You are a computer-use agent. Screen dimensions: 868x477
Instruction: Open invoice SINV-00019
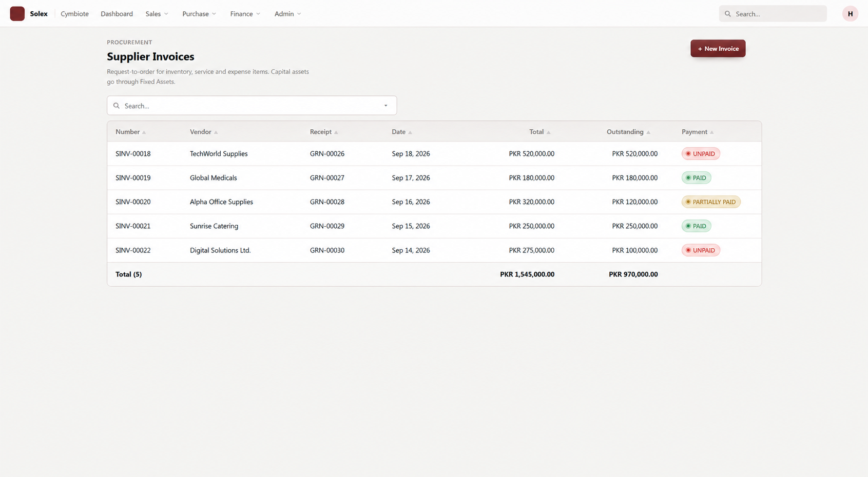(x=133, y=178)
